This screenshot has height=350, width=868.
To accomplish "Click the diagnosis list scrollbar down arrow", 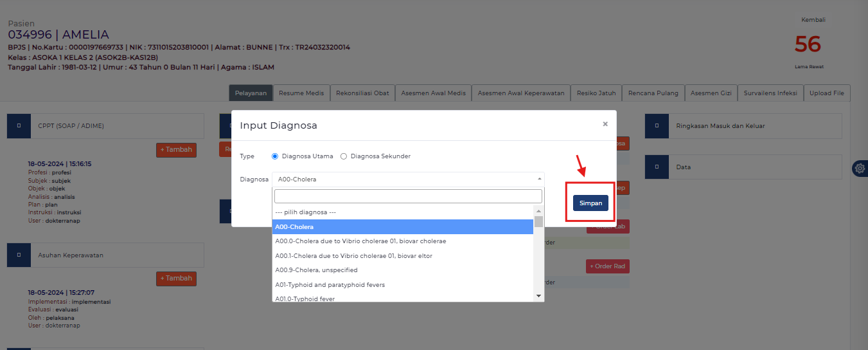I will point(539,295).
